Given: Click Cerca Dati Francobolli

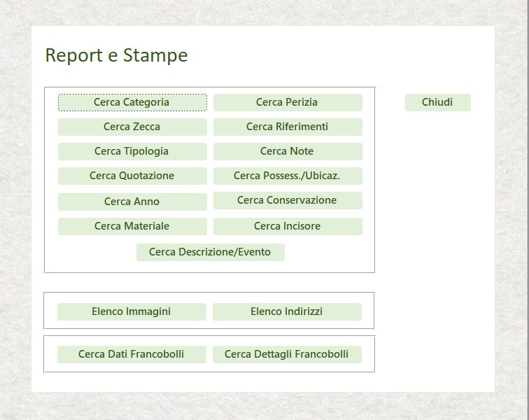Looking at the screenshot, I should (132, 354).
